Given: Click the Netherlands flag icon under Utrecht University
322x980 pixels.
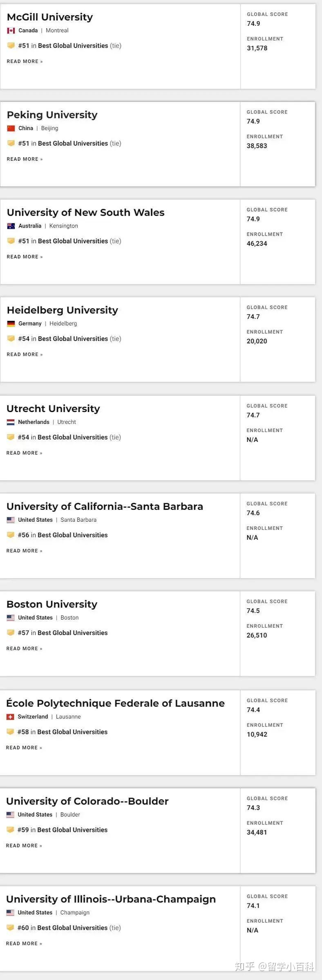Looking at the screenshot, I should point(11,422).
